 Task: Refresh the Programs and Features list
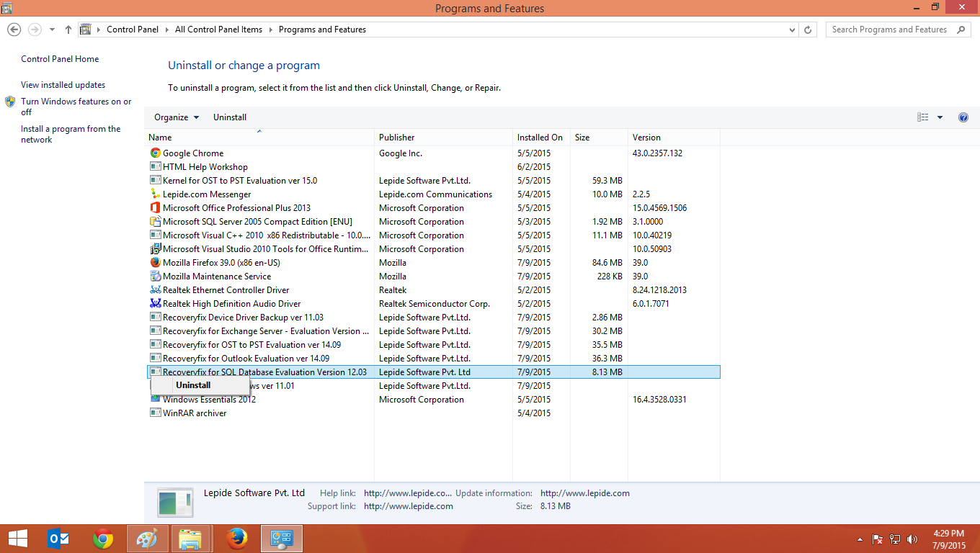(x=808, y=30)
